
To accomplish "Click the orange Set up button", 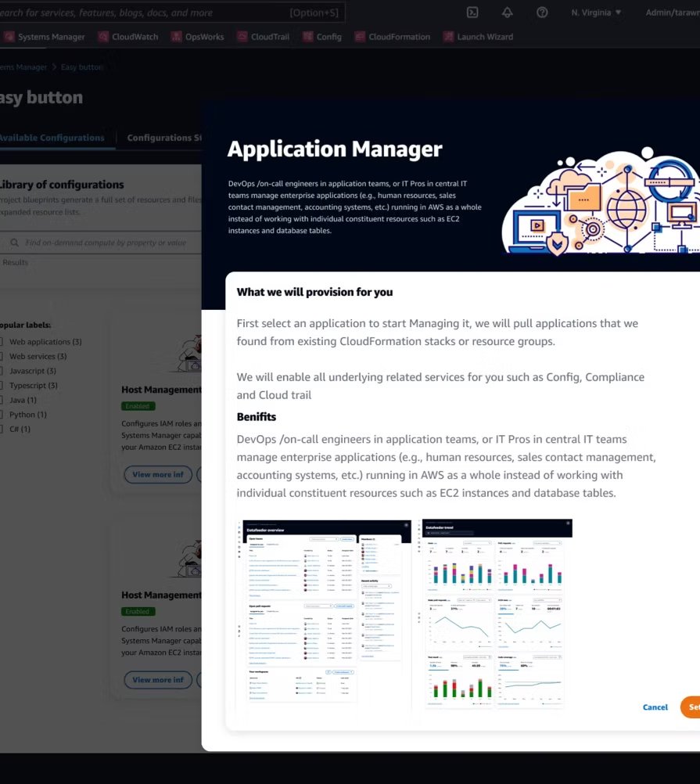I will click(691, 707).
